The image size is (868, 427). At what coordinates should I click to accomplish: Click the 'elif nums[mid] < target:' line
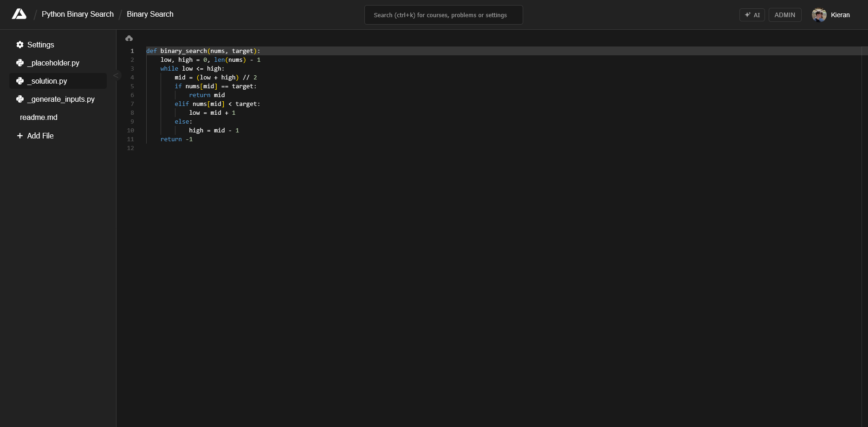pos(217,104)
